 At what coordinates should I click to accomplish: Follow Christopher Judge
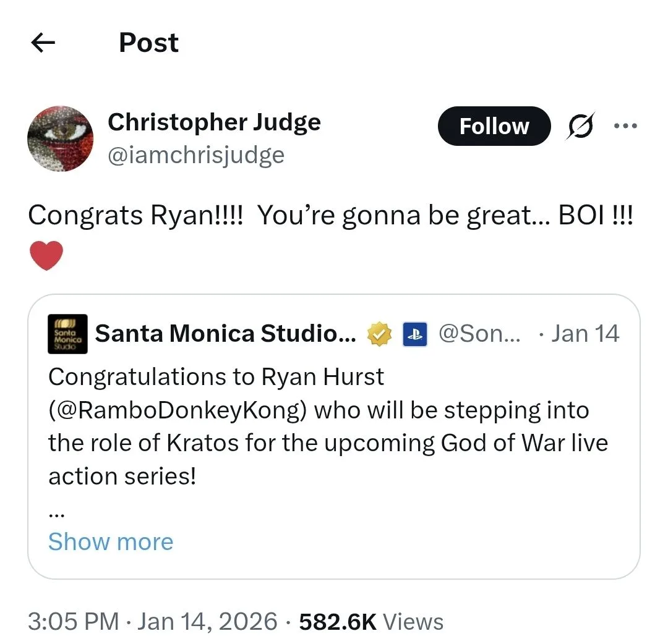[x=494, y=125]
